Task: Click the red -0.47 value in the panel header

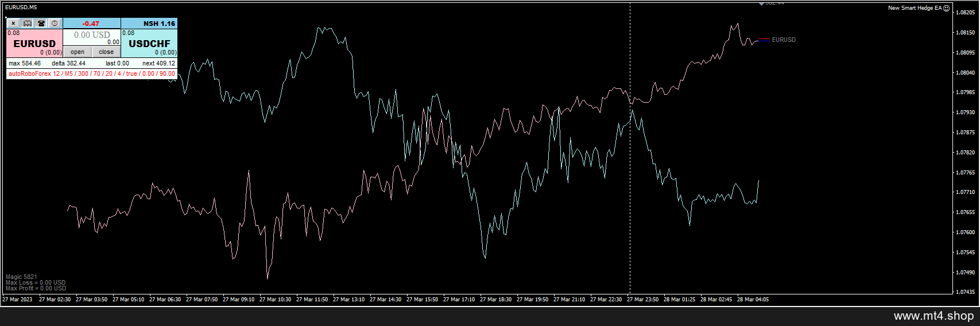Action: point(91,24)
